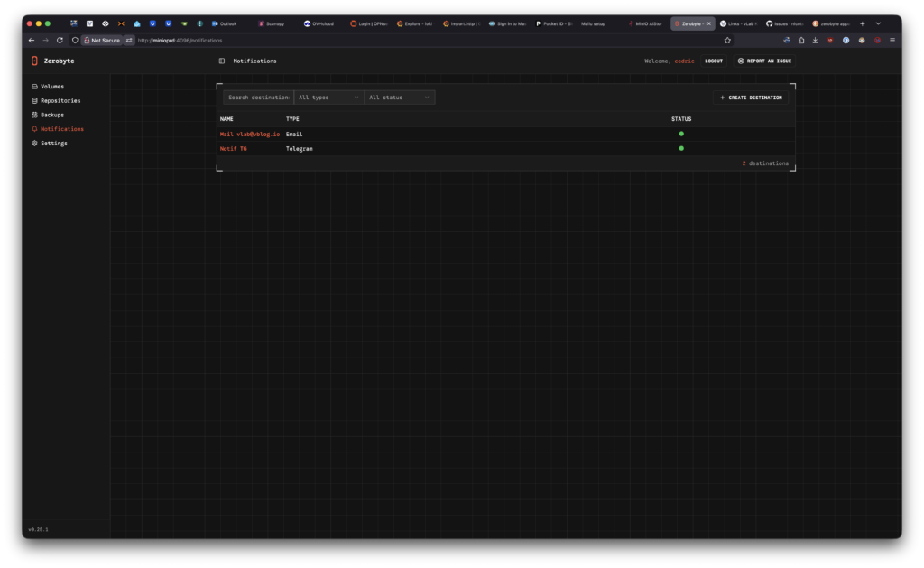Expand the All status filter dropdown
The width and height of the screenshot is (924, 568).
[x=399, y=97]
